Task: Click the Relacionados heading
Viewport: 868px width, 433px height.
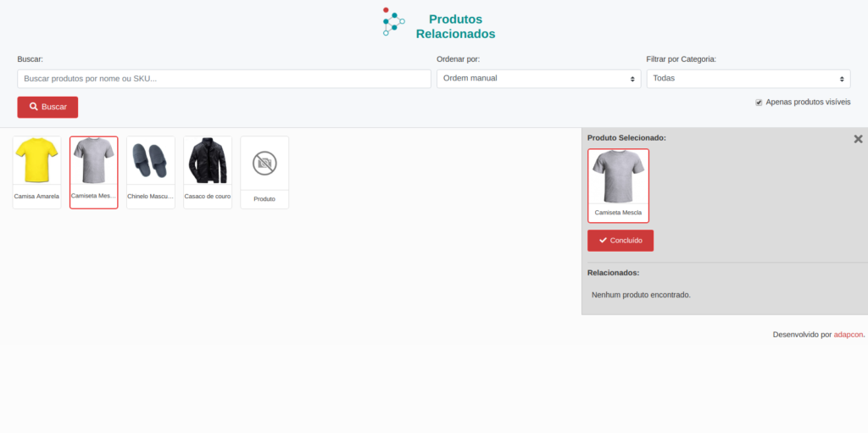Action: 614,272
